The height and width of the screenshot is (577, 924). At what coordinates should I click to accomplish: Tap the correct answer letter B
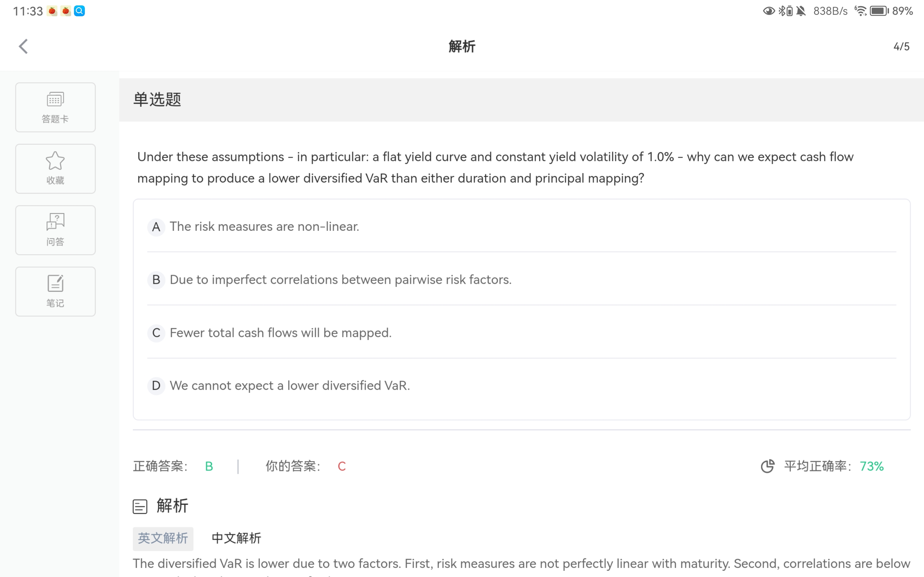(209, 466)
